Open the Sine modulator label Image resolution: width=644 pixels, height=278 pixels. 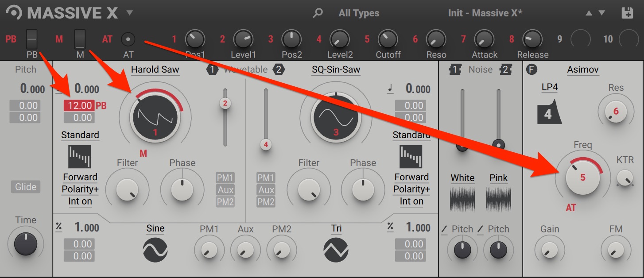pyautogui.click(x=155, y=228)
